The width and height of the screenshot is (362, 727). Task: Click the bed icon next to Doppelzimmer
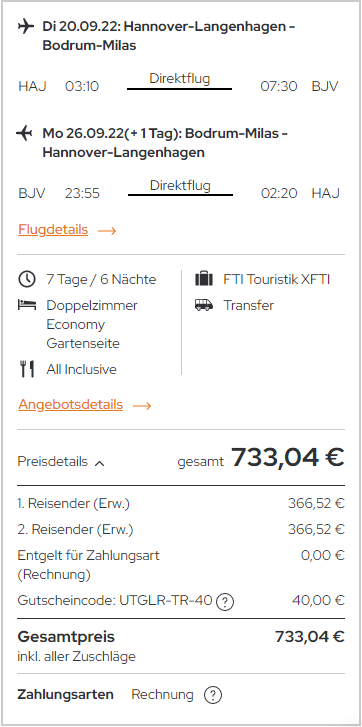click(26, 305)
